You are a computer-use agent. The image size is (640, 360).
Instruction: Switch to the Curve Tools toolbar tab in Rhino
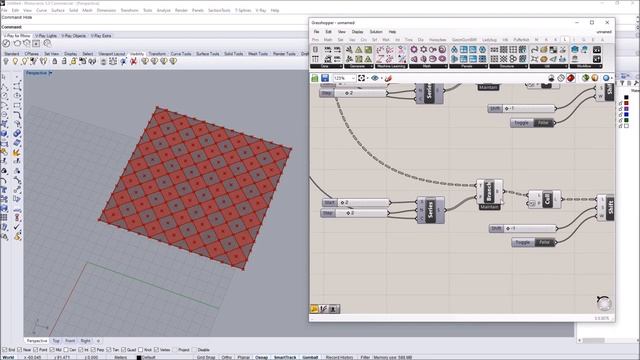[181, 54]
